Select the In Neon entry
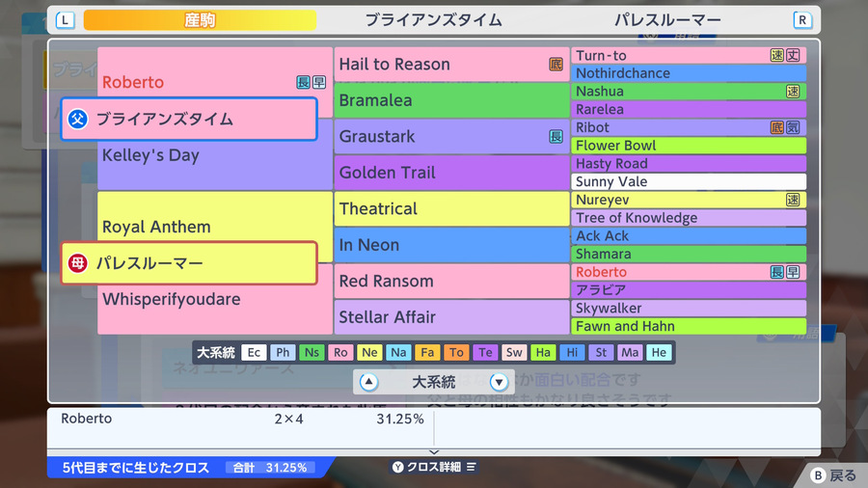Image resolution: width=868 pixels, height=488 pixels. tap(451, 245)
